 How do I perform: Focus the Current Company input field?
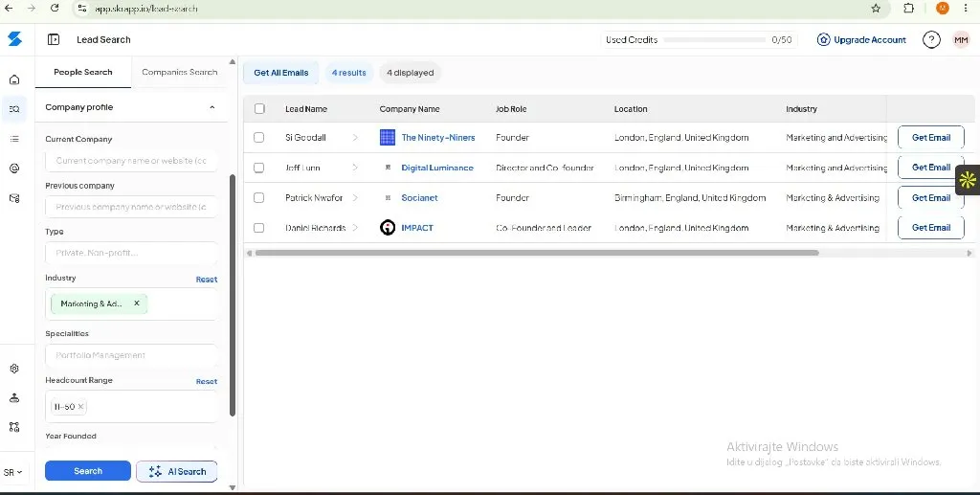pyautogui.click(x=131, y=161)
